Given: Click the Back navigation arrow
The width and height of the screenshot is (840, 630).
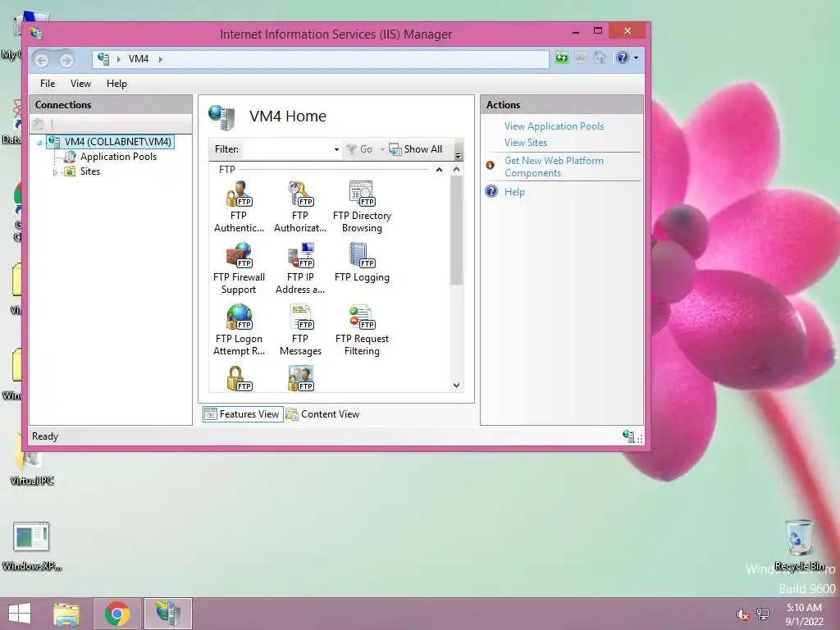Looking at the screenshot, I should click(x=42, y=60).
